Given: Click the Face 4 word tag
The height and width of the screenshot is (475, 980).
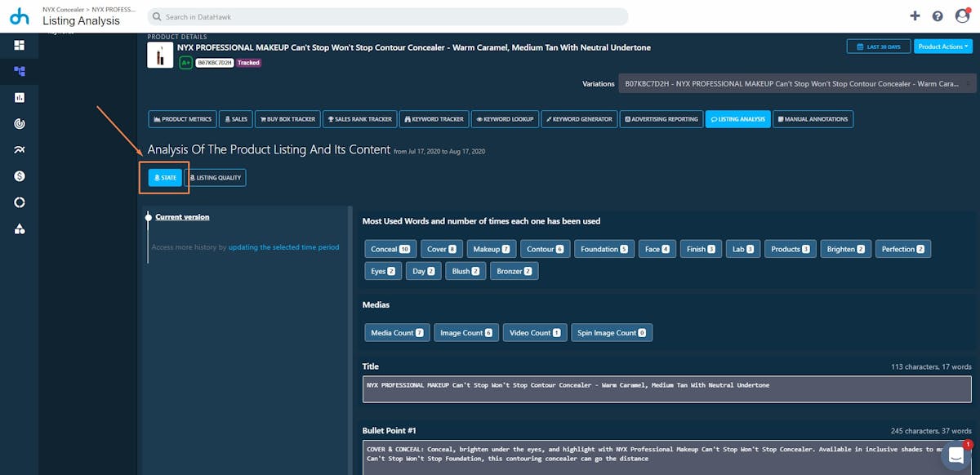Looking at the screenshot, I should click(657, 249).
